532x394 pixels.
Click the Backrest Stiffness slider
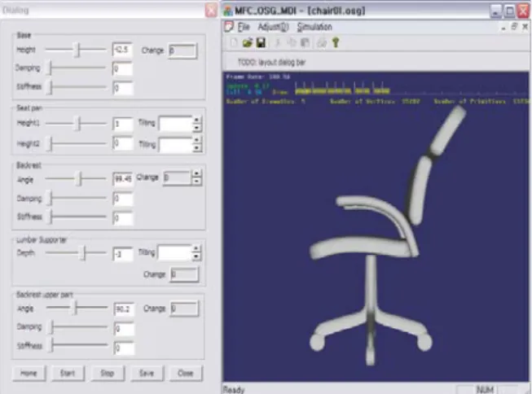77,217
